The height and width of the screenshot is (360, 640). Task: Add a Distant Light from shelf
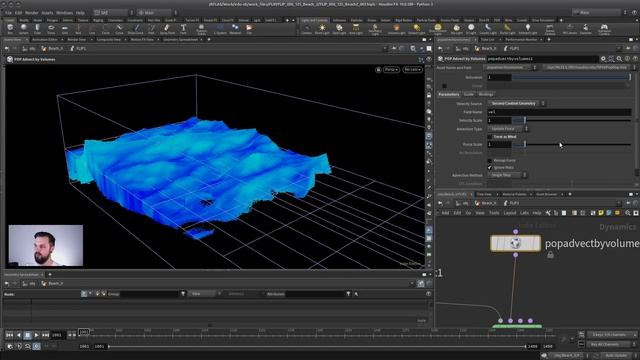pos(416,29)
